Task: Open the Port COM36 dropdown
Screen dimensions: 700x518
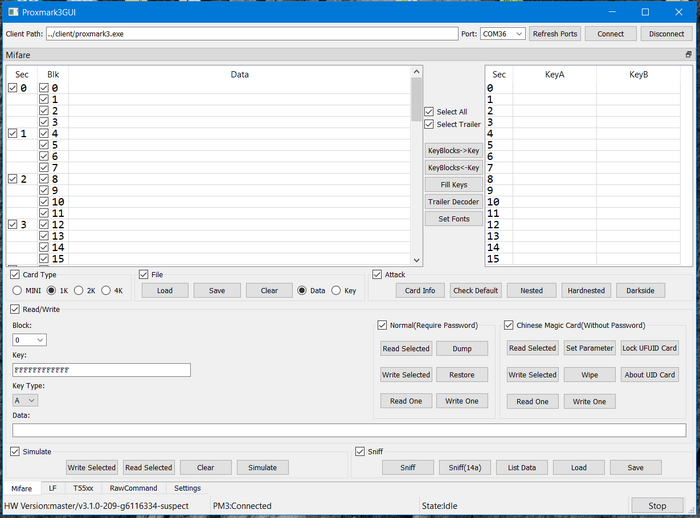Action: click(x=503, y=34)
